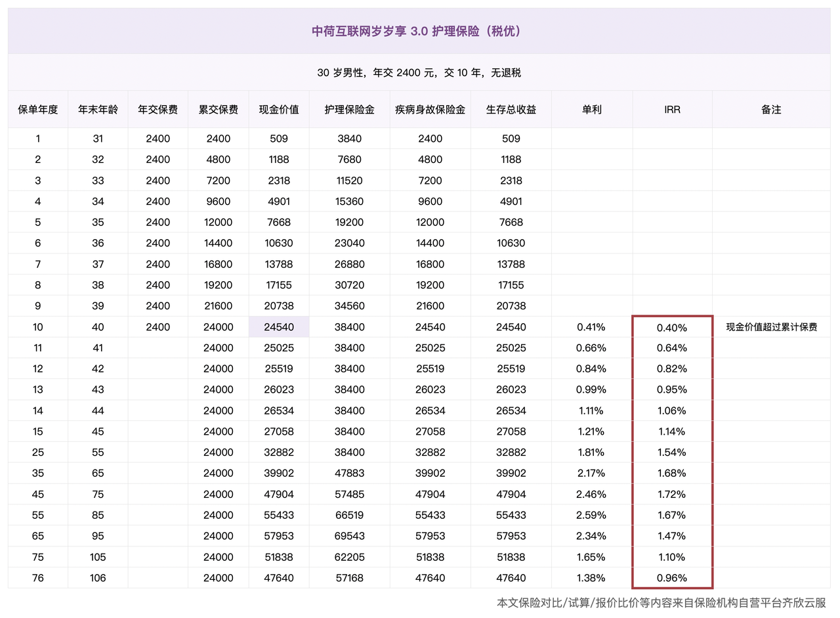Viewport: 840px width, 618px height.
Task: Click the table title 中荷互联网岁岁享 3.0 护理保险
Action: pyautogui.click(x=419, y=31)
